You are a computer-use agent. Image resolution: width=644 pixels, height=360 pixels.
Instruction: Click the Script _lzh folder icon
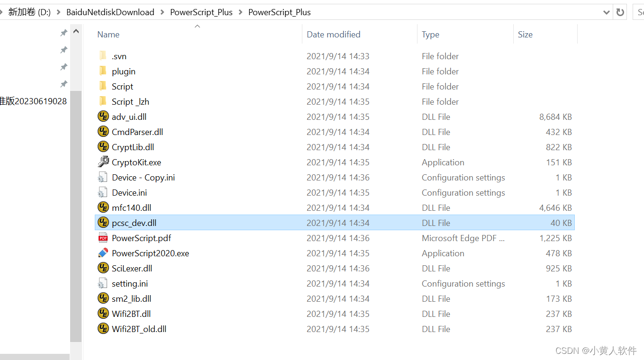[103, 101]
